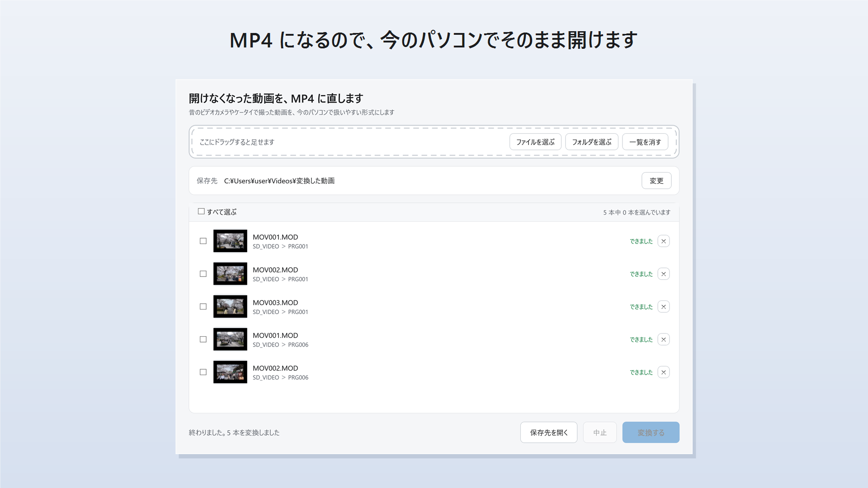Screen dimensions: 868x488
Task: Tick the checkbox for MOV001.MOD in PRG001
Action: [x=203, y=241]
